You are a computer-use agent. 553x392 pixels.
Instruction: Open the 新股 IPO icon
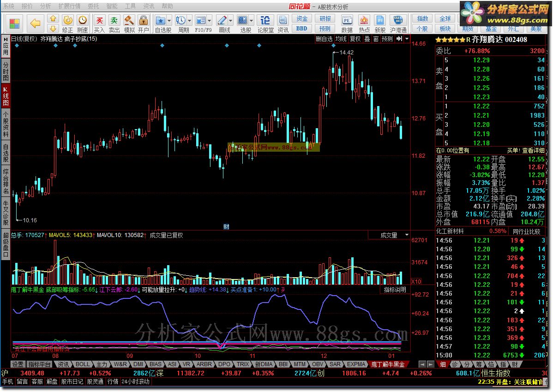tap(380, 24)
